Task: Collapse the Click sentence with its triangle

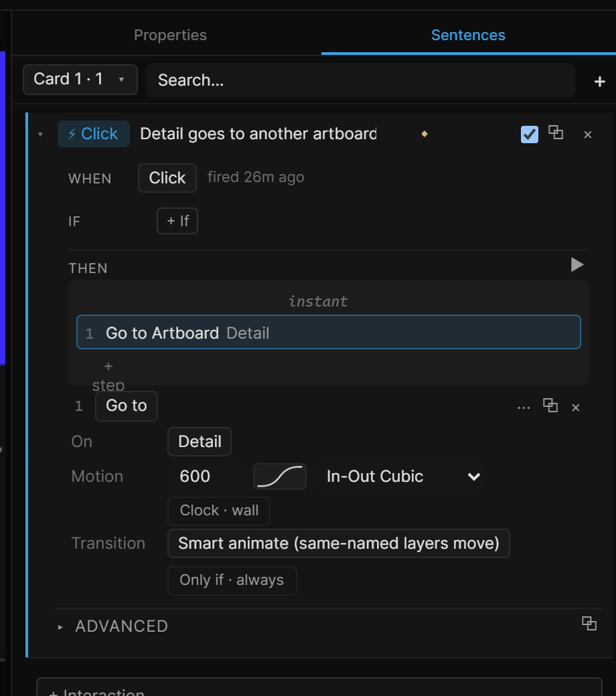Action: (x=40, y=134)
